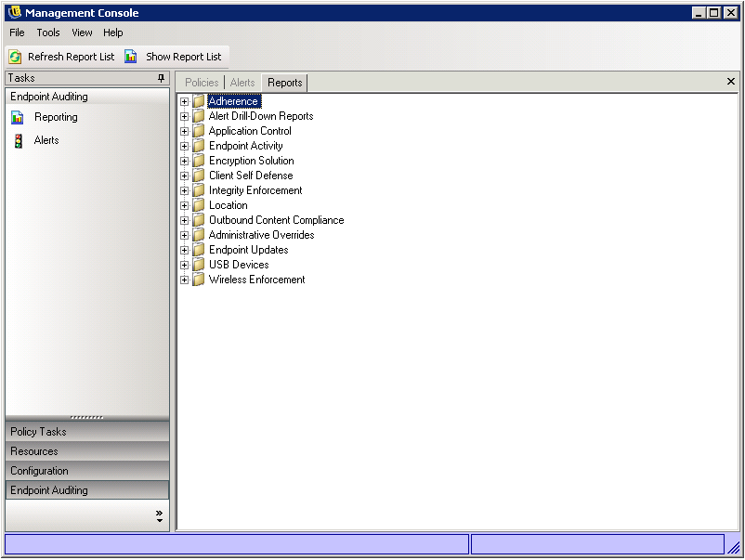
Task: Click the Show Report List button label
Action: click(x=183, y=57)
